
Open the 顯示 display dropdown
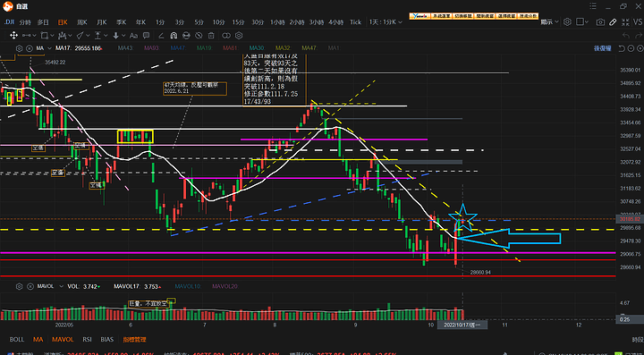coord(549,22)
